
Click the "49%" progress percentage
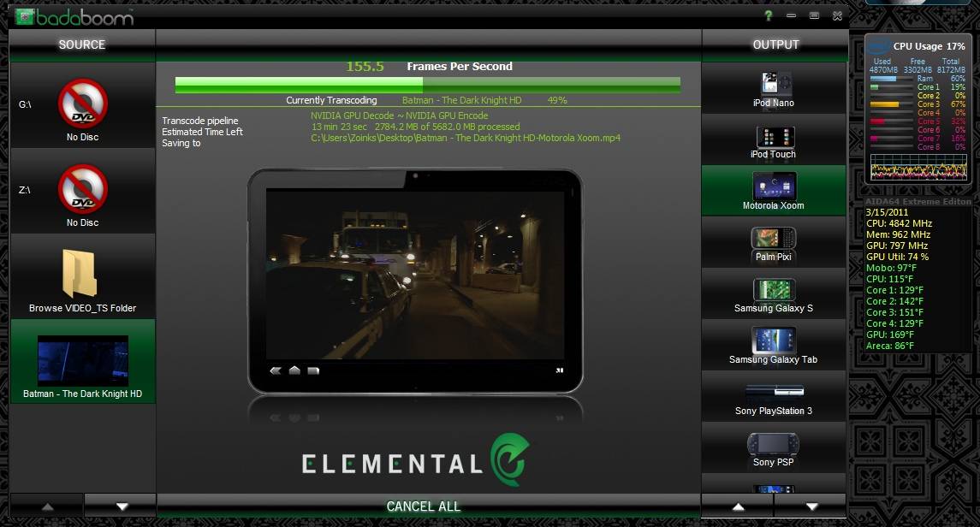point(557,100)
